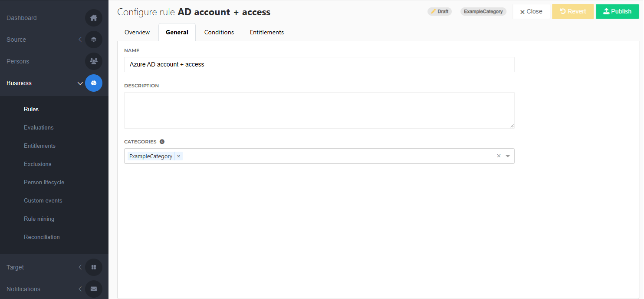
Task: Open Reconciliation page
Action: point(42,237)
